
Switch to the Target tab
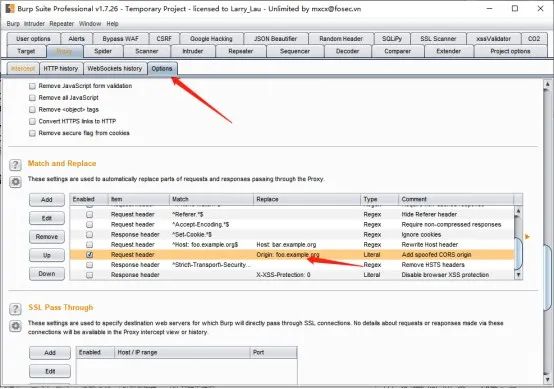[26, 51]
